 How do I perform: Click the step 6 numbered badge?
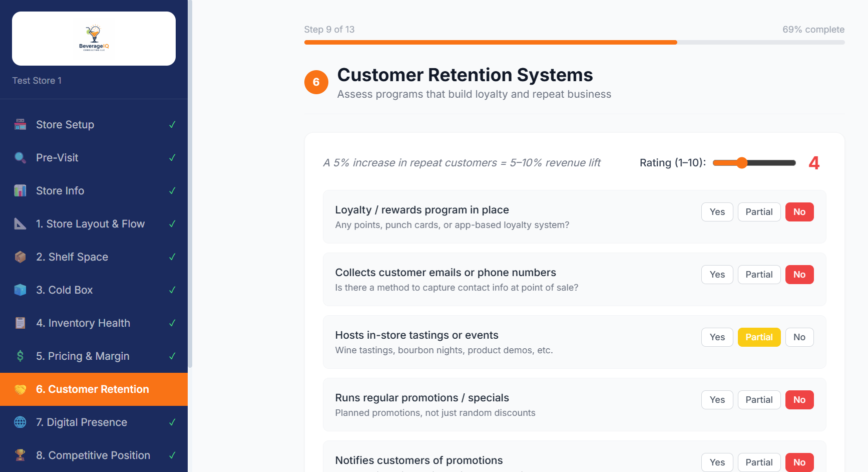click(316, 82)
